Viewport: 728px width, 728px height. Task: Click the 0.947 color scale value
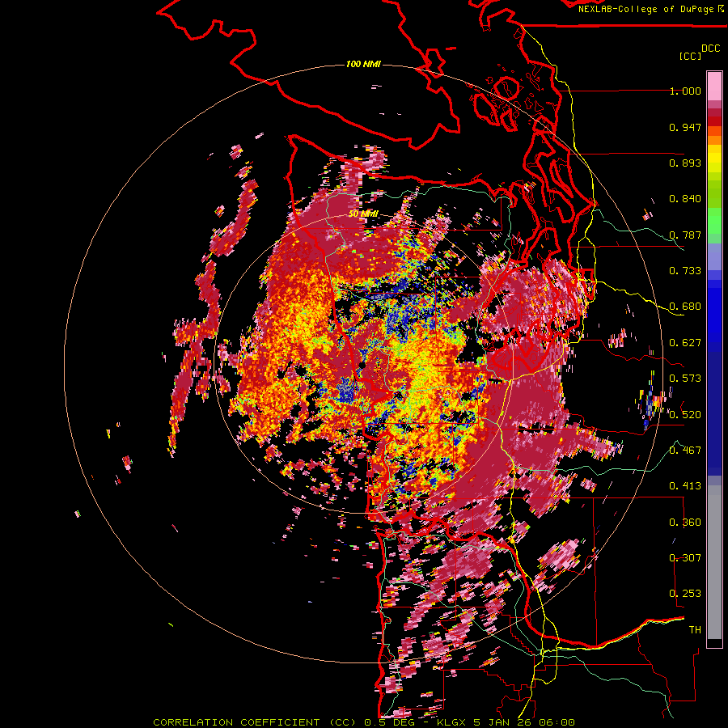tap(685, 127)
